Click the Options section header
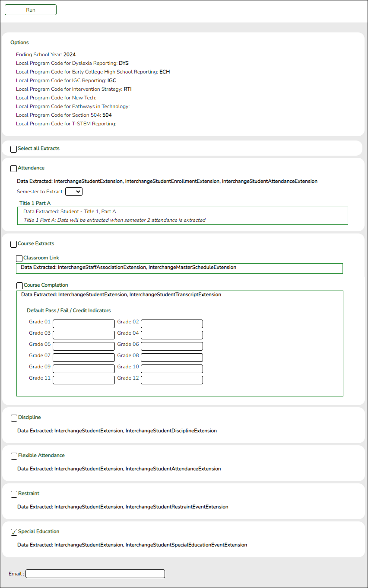This screenshot has height=588, width=368. point(19,42)
